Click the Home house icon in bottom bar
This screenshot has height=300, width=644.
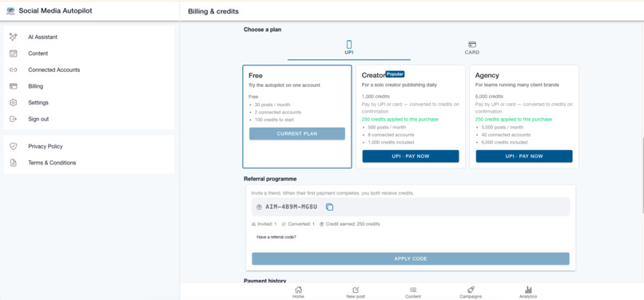[299, 290]
